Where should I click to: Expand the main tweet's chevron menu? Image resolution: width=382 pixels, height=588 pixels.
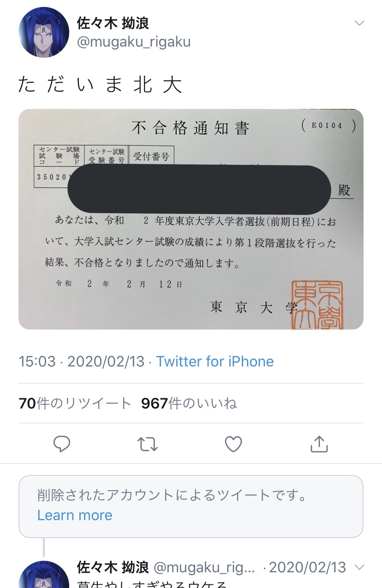coord(359,23)
